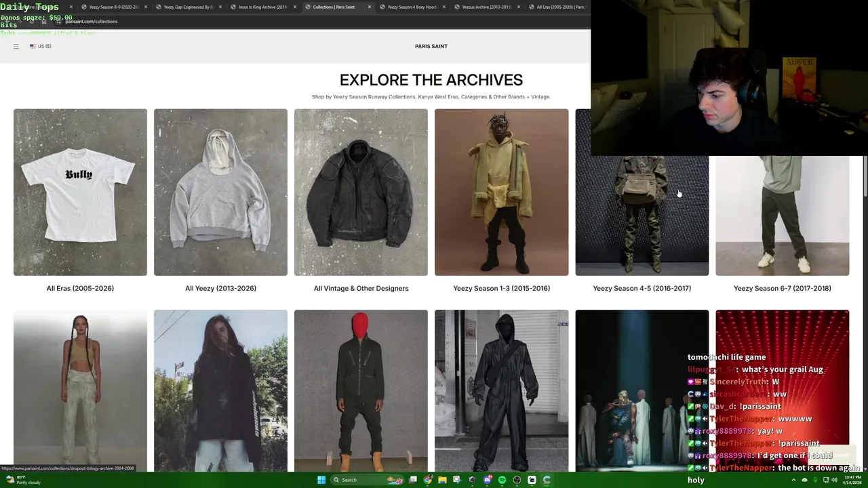Open Chrome from the taskbar
The image size is (868, 488).
[x=428, y=480]
